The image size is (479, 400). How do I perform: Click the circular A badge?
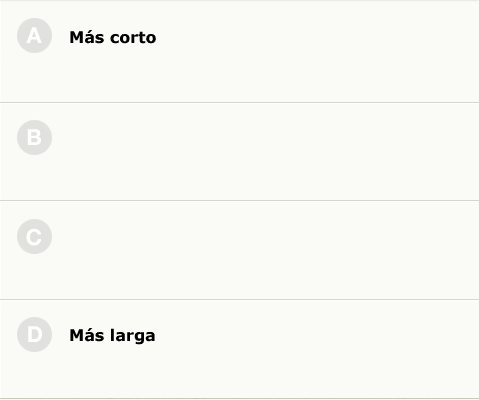click(34, 36)
